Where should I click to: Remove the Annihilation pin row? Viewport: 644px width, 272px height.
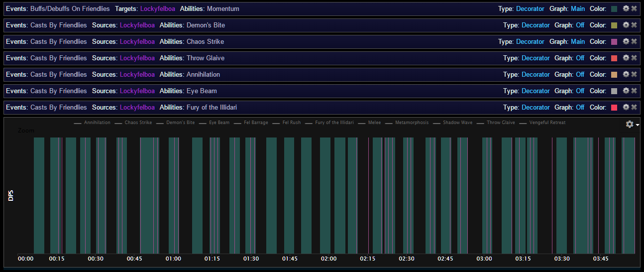tap(634, 74)
